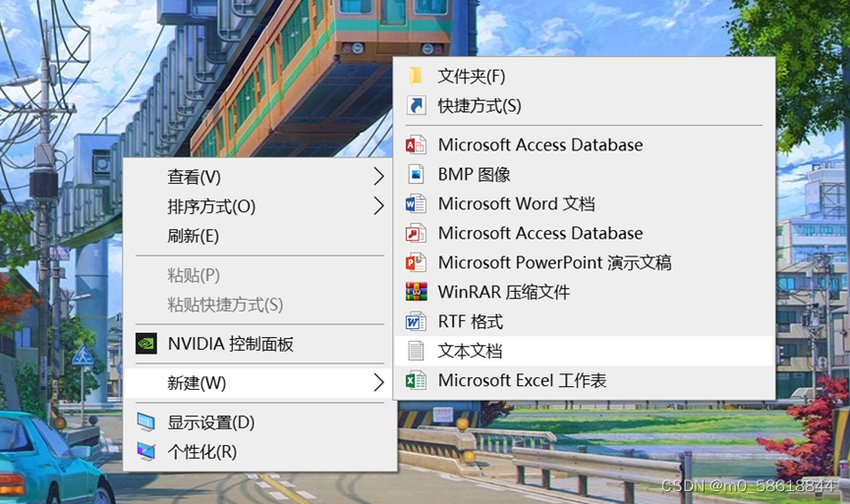This screenshot has height=504, width=850.
Task: Choose 刷新(E) to refresh the desktop
Action: [x=259, y=236]
